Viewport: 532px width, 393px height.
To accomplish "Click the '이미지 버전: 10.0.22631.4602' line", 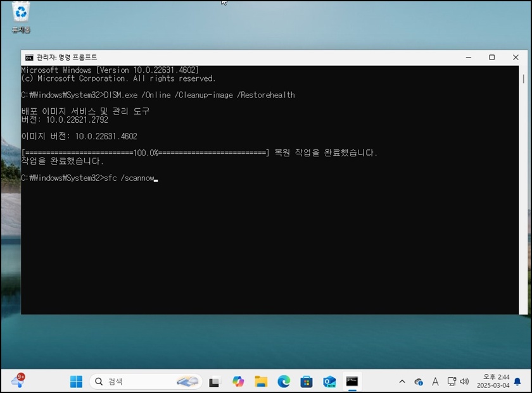I will point(79,136).
